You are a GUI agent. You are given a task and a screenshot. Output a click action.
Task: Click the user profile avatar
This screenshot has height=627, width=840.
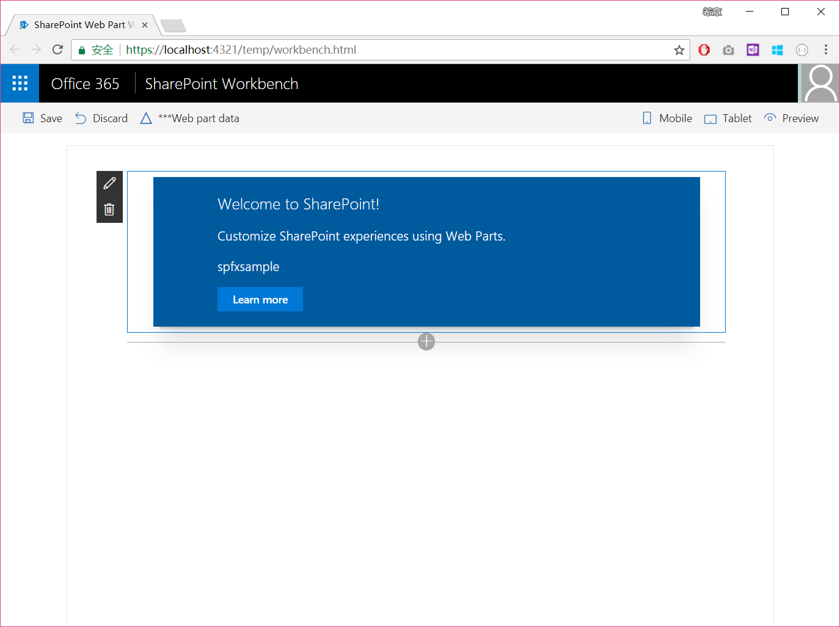click(x=820, y=83)
